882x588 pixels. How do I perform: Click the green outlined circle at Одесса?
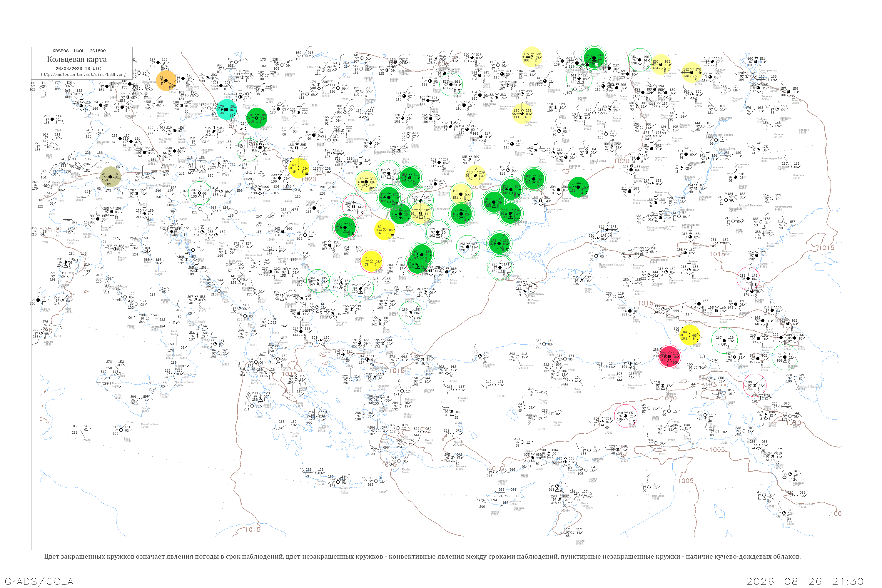click(x=468, y=247)
